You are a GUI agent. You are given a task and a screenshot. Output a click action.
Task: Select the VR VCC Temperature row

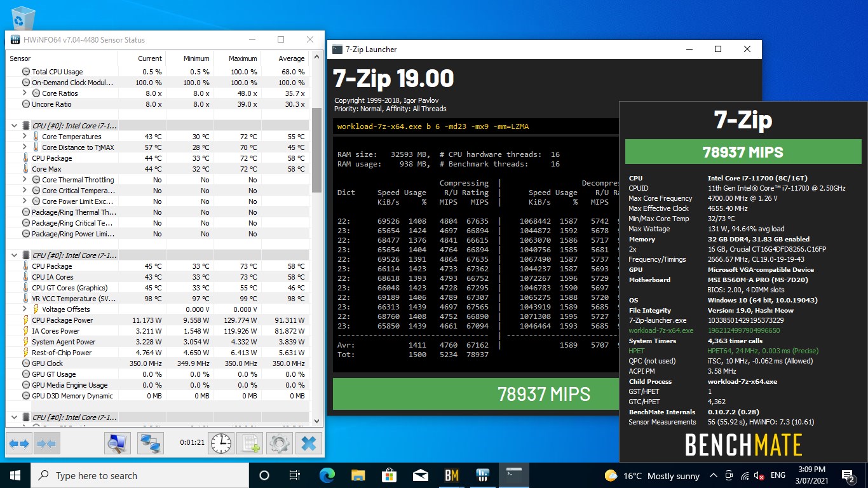pos(157,299)
